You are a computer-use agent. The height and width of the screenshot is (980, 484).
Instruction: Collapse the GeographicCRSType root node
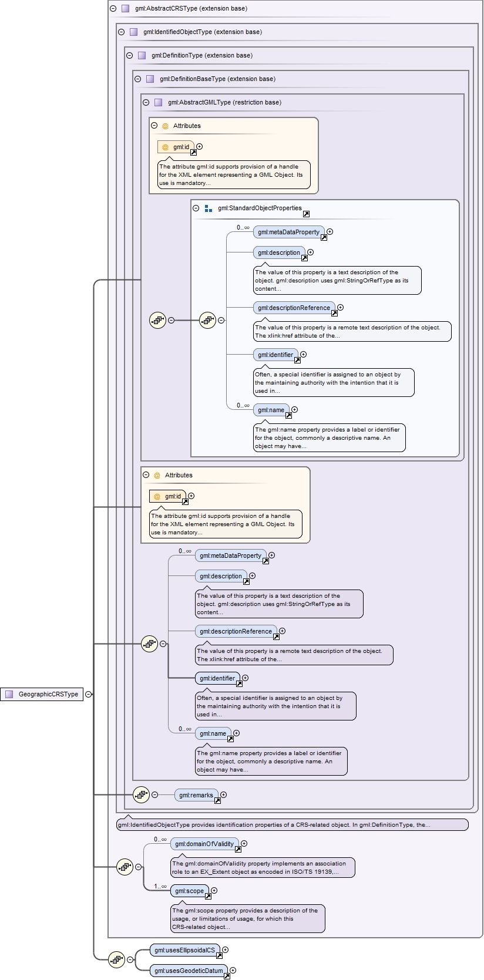coord(88,694)
